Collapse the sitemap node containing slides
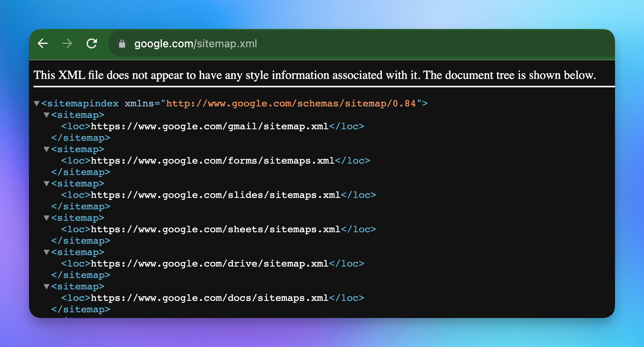The height and width of the screenshot is (347, 644). 47,183
